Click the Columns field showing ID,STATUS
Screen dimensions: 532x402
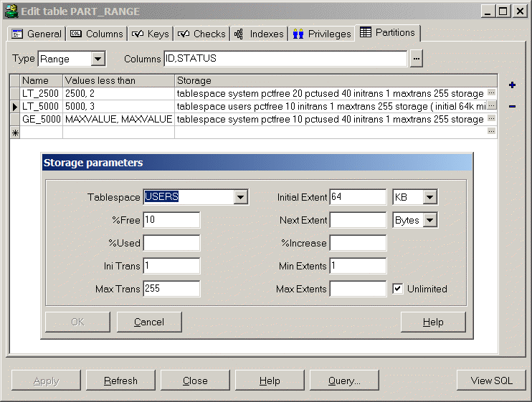285,59
